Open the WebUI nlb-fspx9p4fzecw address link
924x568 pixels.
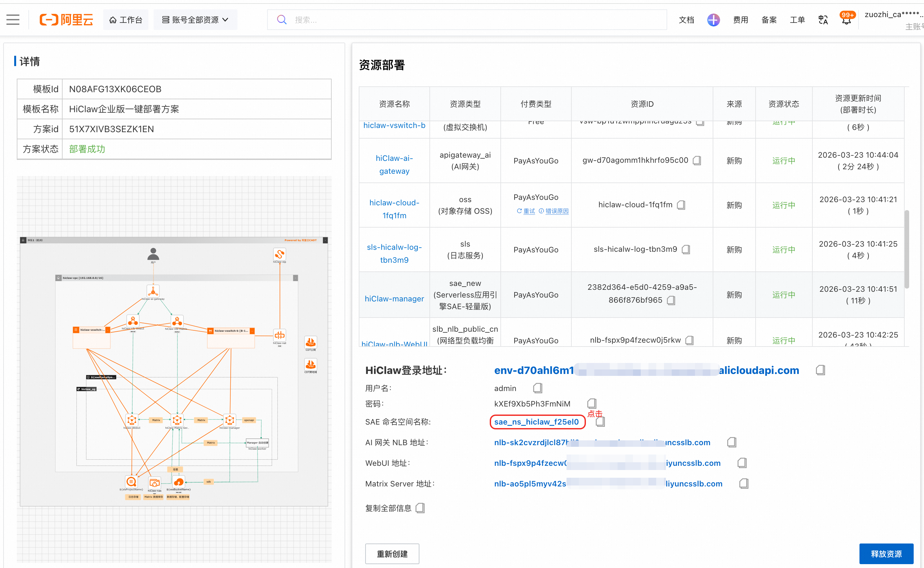click(607, 463)
